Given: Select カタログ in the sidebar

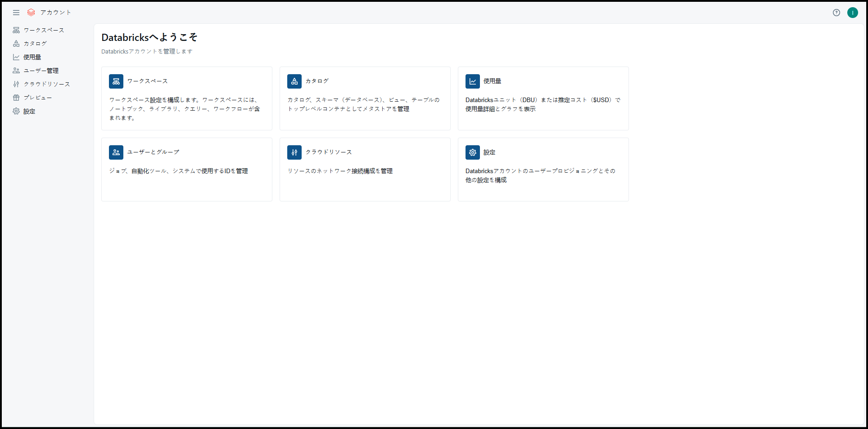Looking at the screenshot, I should pyautogui.click(x=35, y=44).
